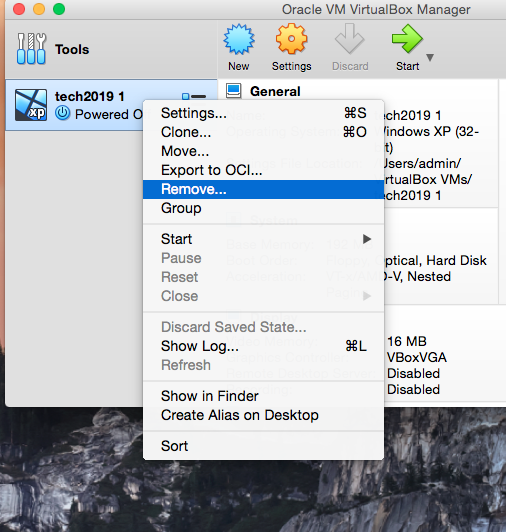Select Move... in the context menu
The width and height of the screenshot is (506, 532).
pos(263,151)
